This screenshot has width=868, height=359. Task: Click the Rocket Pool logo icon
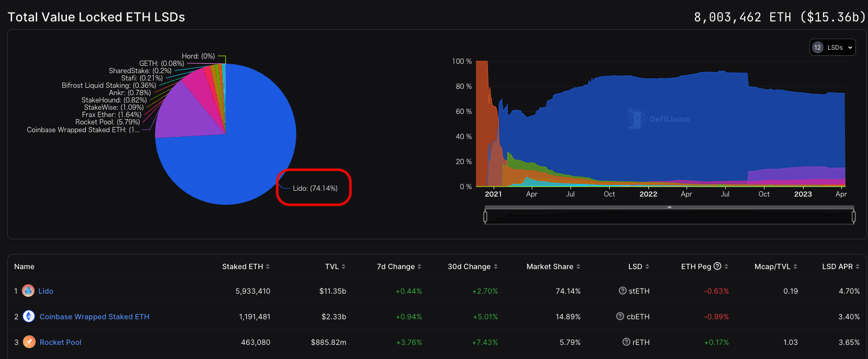pos(29,342)
